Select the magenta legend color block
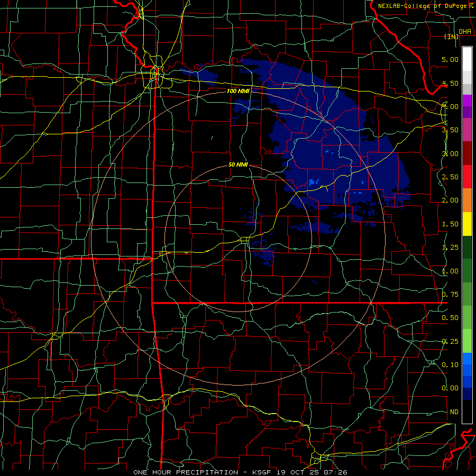Image resolution: width=476 pixels, height=476 pixels. (x=467, y=100)
